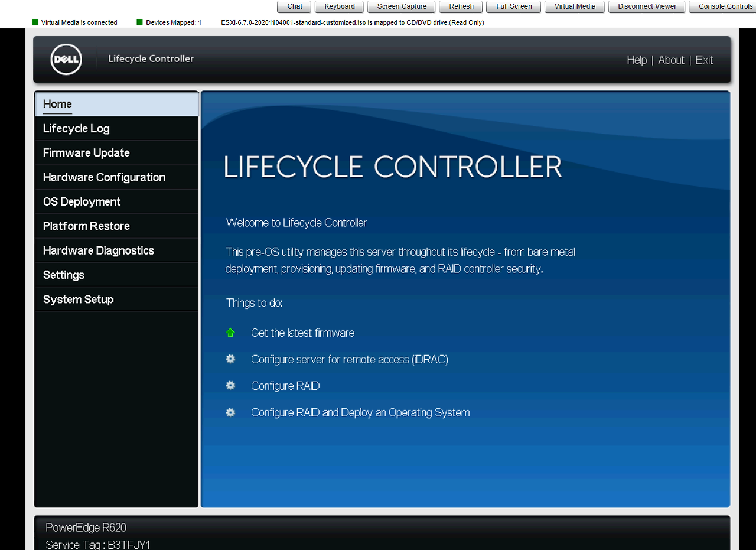Click gear icon beside Configure RAID

230,385
